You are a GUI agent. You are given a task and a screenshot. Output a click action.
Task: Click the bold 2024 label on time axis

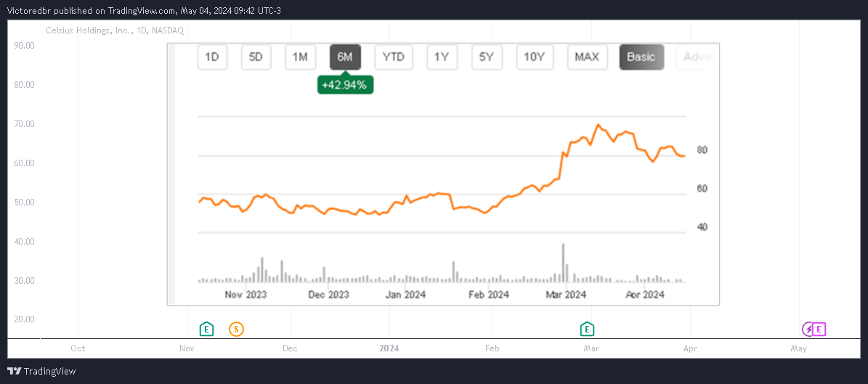tap(389, 348)
